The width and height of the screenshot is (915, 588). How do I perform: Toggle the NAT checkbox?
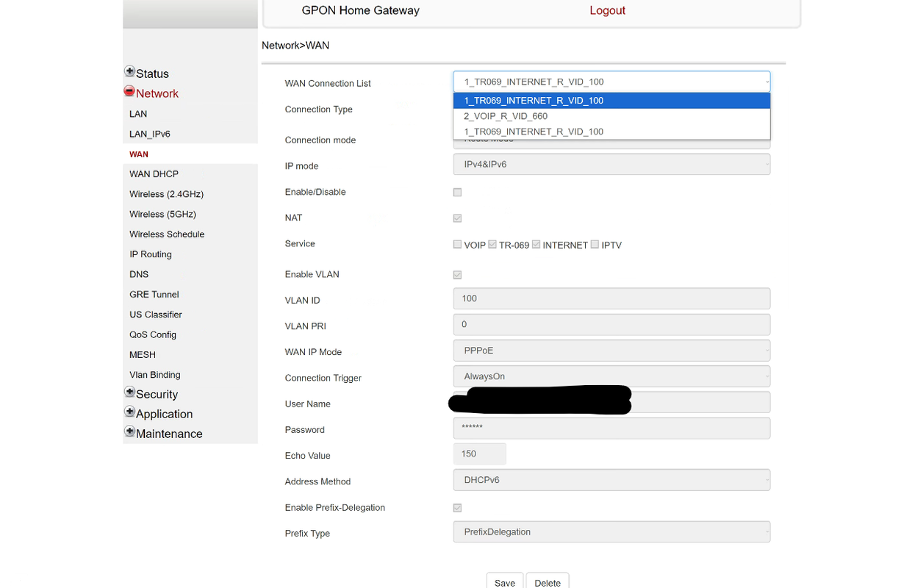tap(457, 218)
